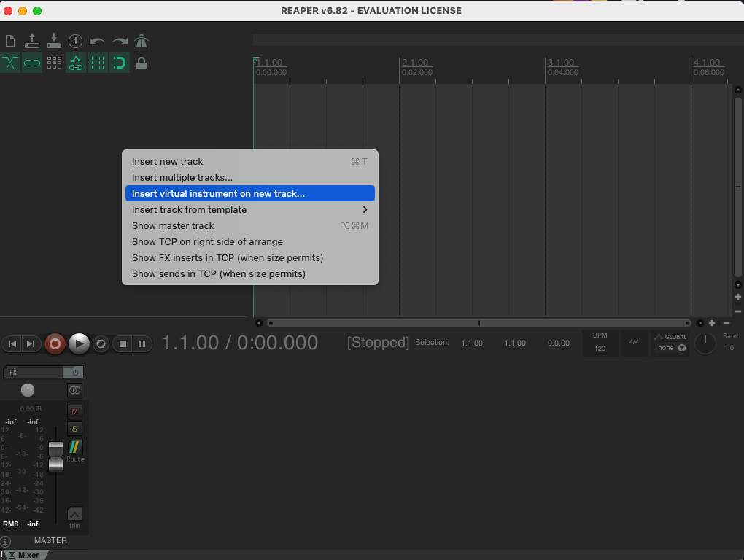
Task: Zoom in horizontally with plus icon
Action: point(712,323)
